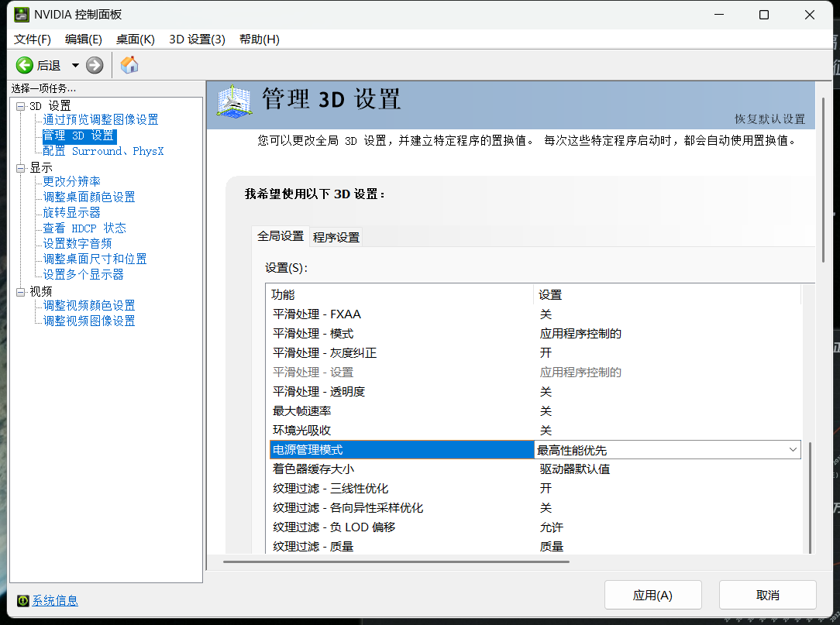840x625 pixels.
Task: Select 管理 3D 设置 in the tree
Action: pyautogui.click(x=79, y=136)
